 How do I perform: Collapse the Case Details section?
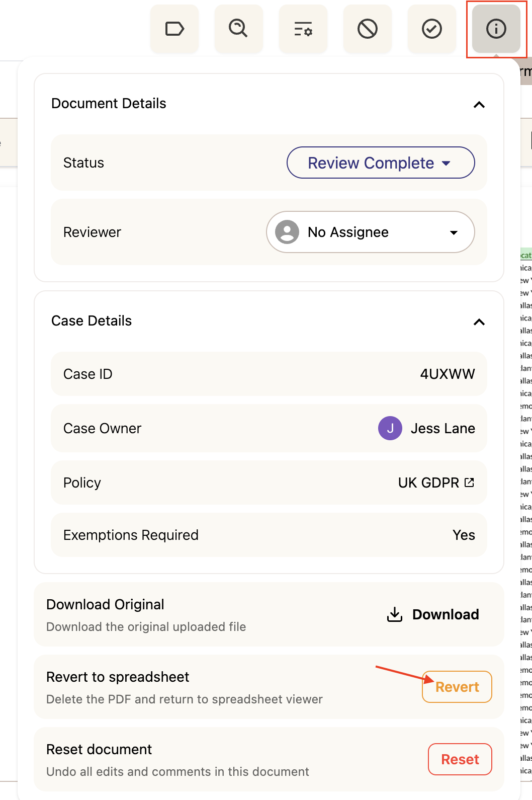[479, 322]
